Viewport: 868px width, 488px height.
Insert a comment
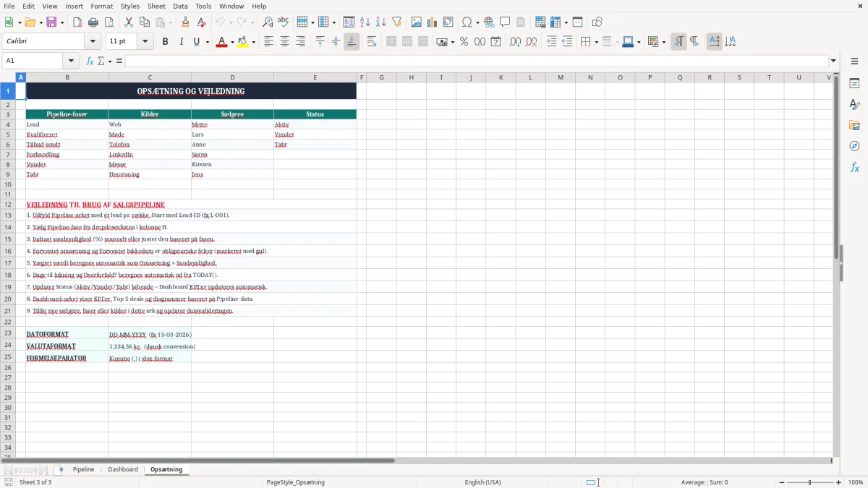[x=505, y=22]
